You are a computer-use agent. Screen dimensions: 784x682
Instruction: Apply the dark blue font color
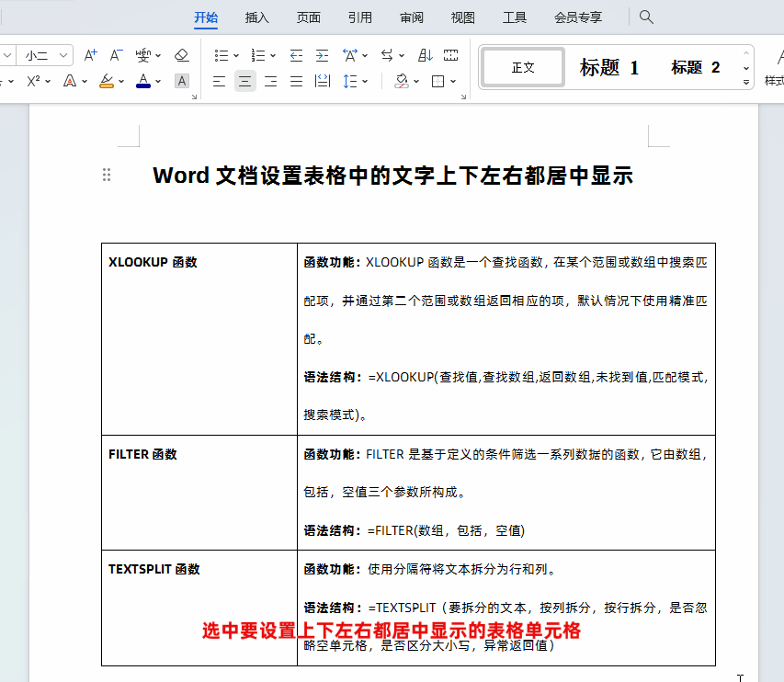pos(143,81)
